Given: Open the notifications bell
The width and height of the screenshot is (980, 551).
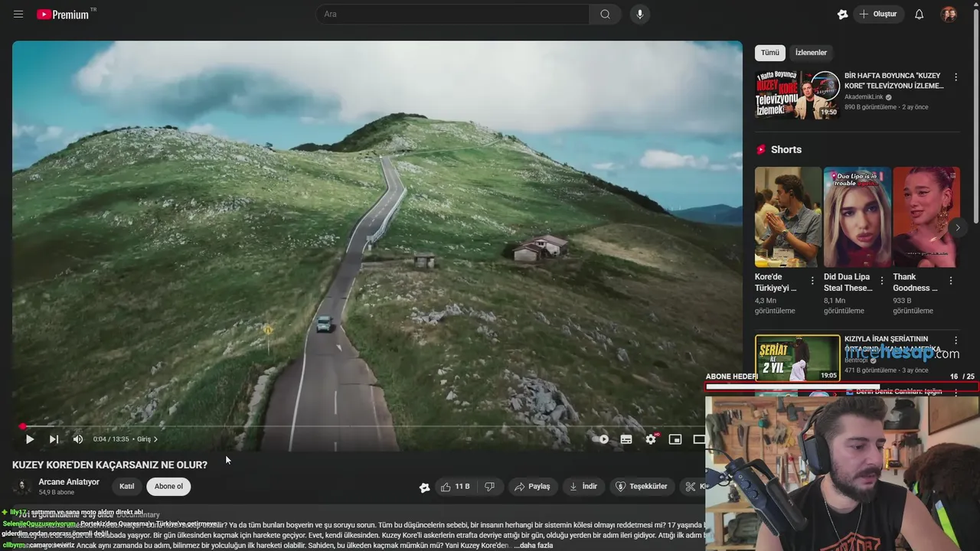Looking at the screenshot, I should 919,14.
